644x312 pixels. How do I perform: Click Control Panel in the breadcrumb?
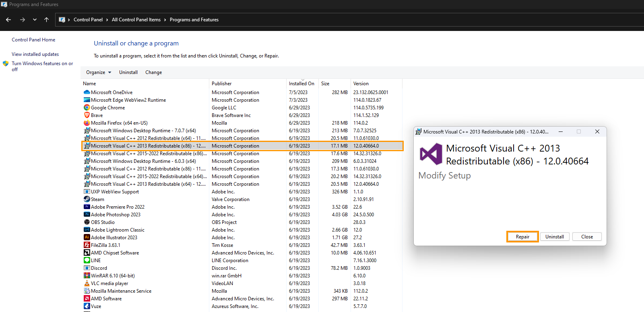pos(88,20)
